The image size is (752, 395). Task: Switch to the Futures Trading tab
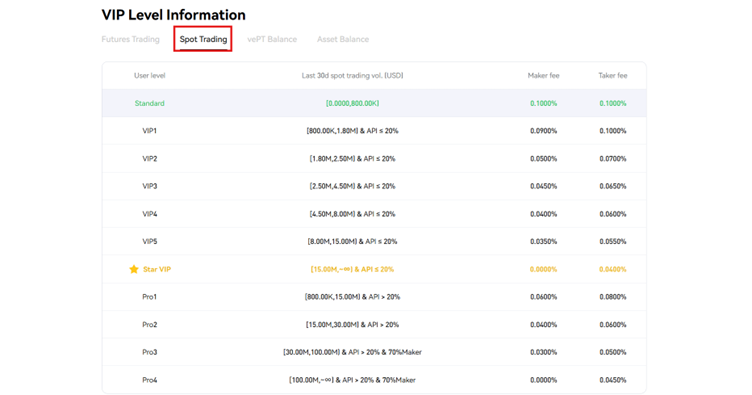click(130, 39)
